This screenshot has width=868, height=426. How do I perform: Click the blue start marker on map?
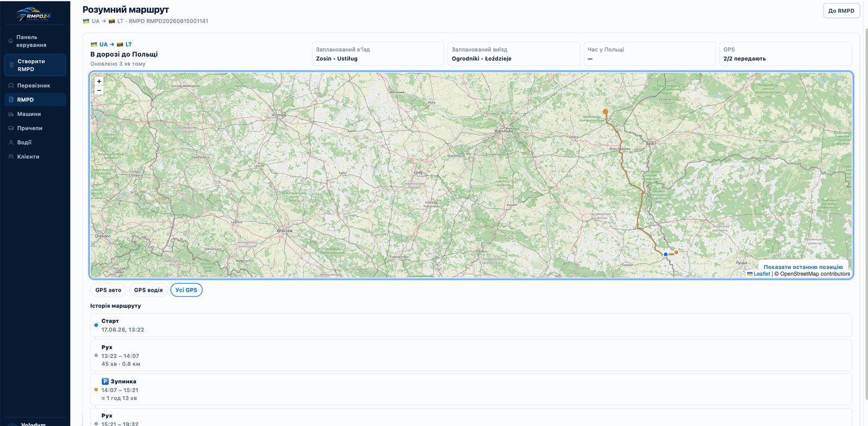tap(666, 254)
